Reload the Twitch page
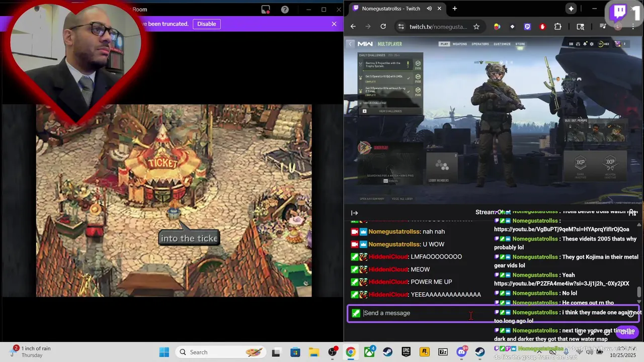The image size is (644, 362). tap(383, 27)
